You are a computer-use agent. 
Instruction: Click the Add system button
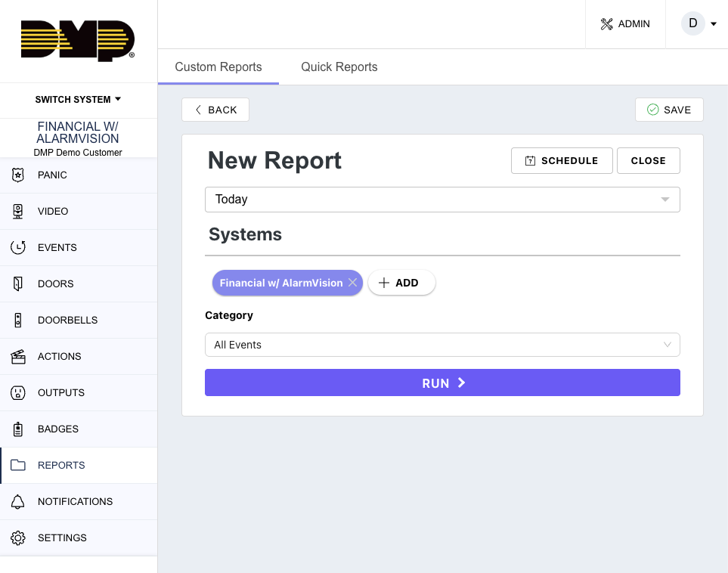[x=401, y=282]
